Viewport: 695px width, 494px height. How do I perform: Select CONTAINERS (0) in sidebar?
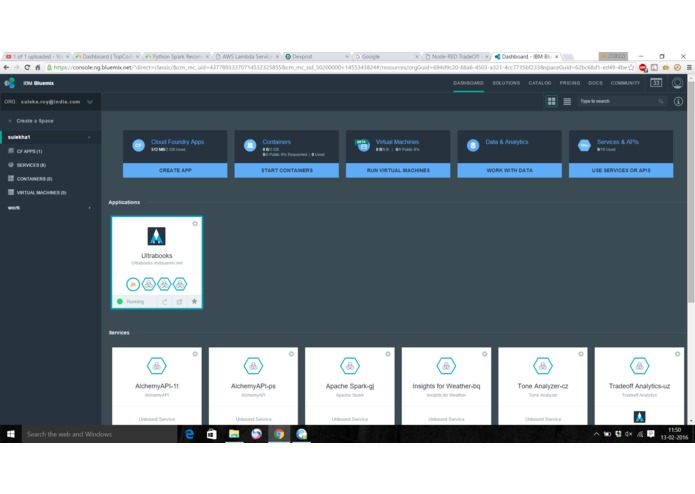click(34, 179)
